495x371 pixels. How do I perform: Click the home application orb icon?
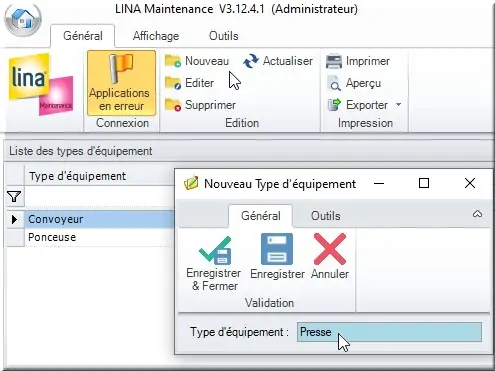click(23, 19)
